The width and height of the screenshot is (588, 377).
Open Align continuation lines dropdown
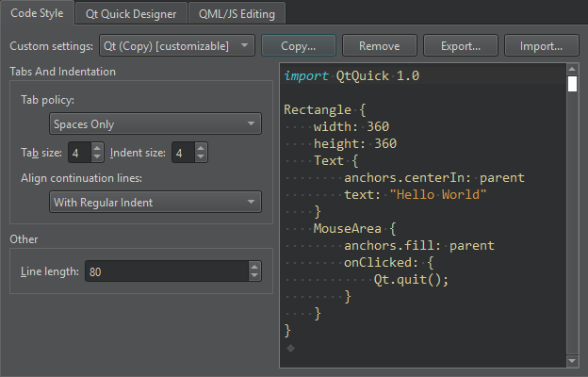[155, 202]
